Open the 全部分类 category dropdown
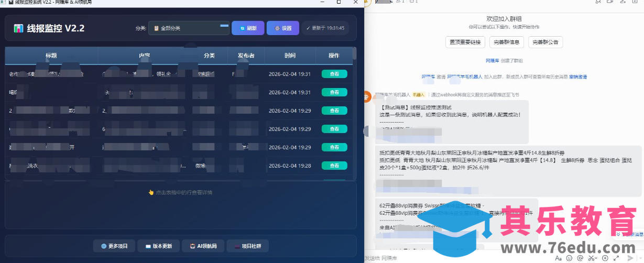This screenshot has height=263, width=644. point(189,28)
